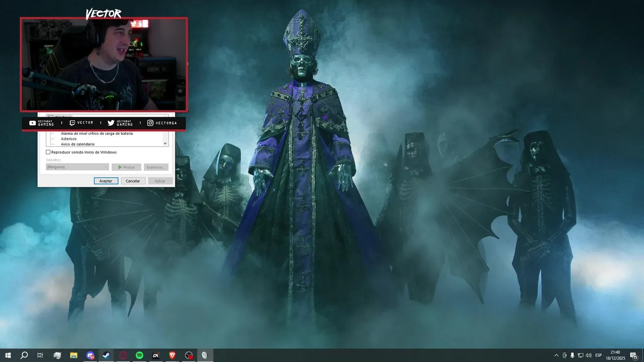
Task: Click the Aplicar button
Action: (x=160, y=180)
